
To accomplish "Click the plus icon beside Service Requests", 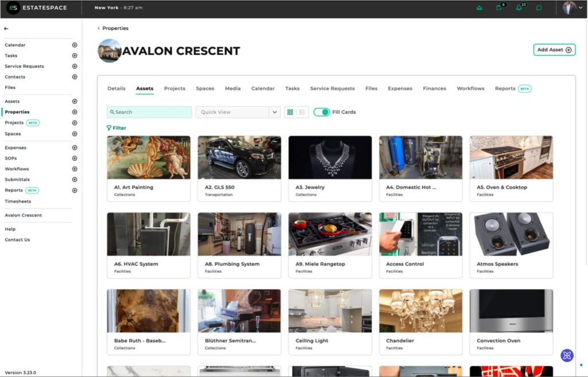I will (74, 66).
